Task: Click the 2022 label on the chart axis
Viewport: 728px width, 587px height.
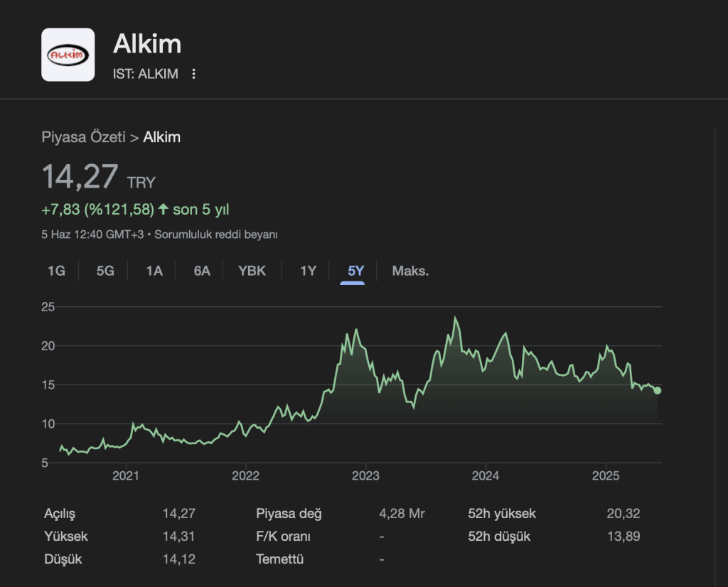Action: click(245, 475)
